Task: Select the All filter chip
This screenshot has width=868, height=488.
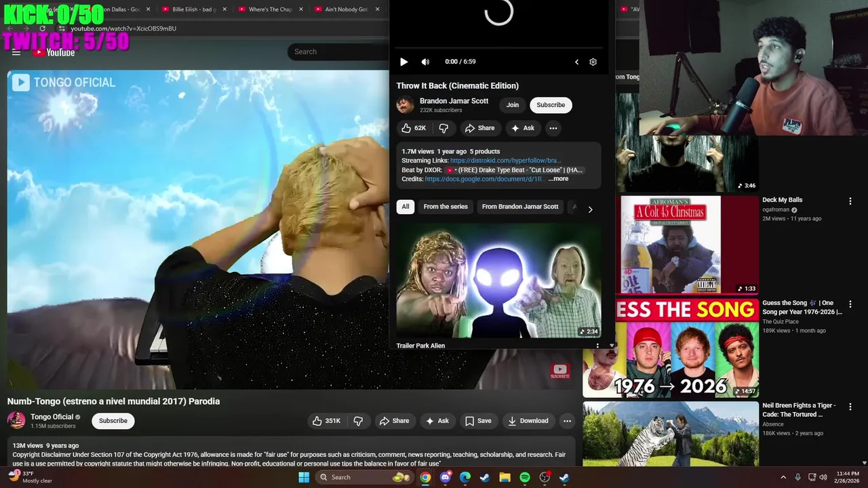Action: tap(406, 207)
